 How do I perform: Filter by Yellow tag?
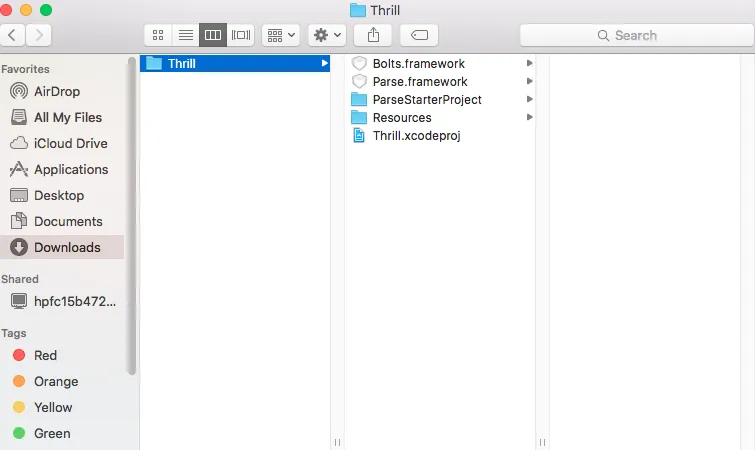tap(62, 407)
